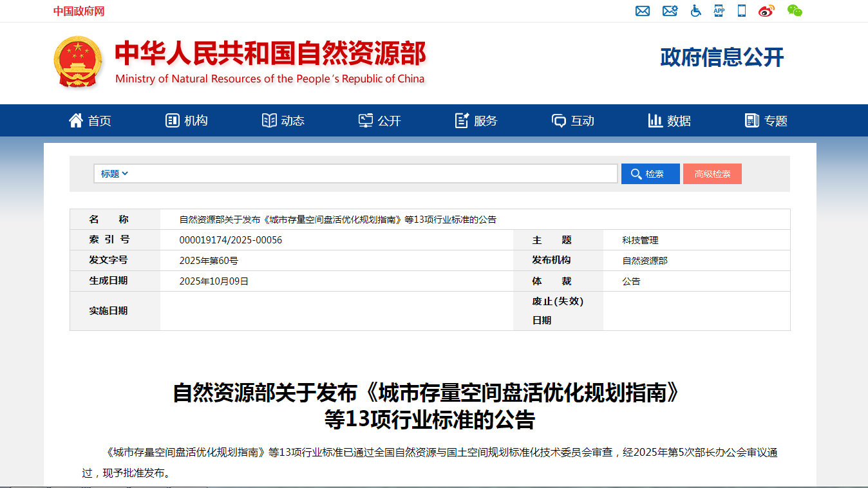
Task: Click the mobile phone version icon
Action: pos(742,11)
